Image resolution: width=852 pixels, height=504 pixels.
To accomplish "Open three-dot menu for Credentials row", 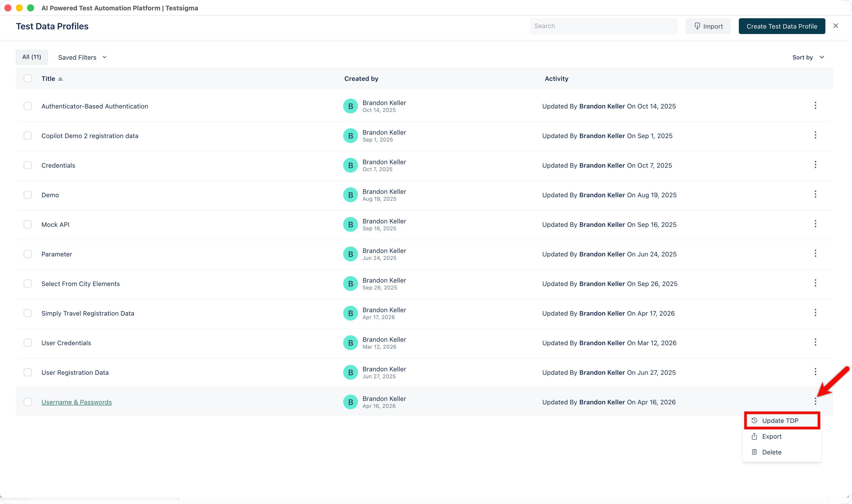I will pos(815,165).
